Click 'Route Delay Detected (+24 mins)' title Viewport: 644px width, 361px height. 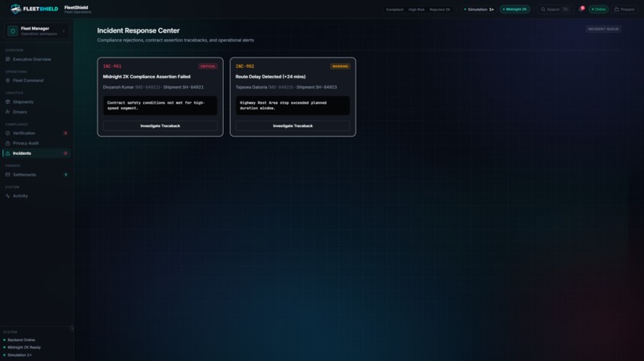click(271, 77)
